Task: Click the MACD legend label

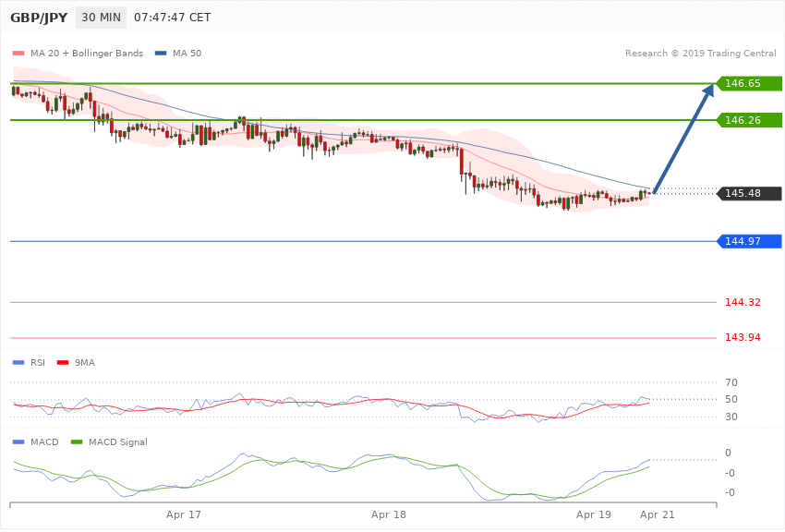Action: tap(44, 442)
